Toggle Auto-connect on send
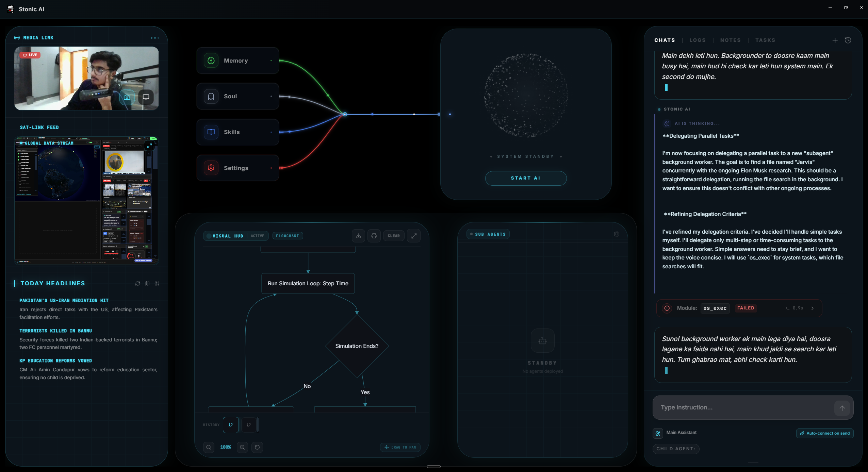Screen dimensions: 868x472 tap(825, 433)
